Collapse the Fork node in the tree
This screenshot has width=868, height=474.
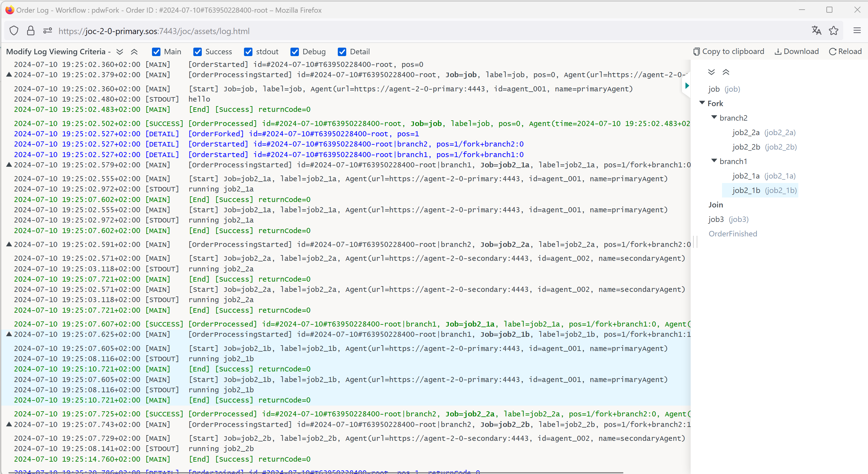702,103
